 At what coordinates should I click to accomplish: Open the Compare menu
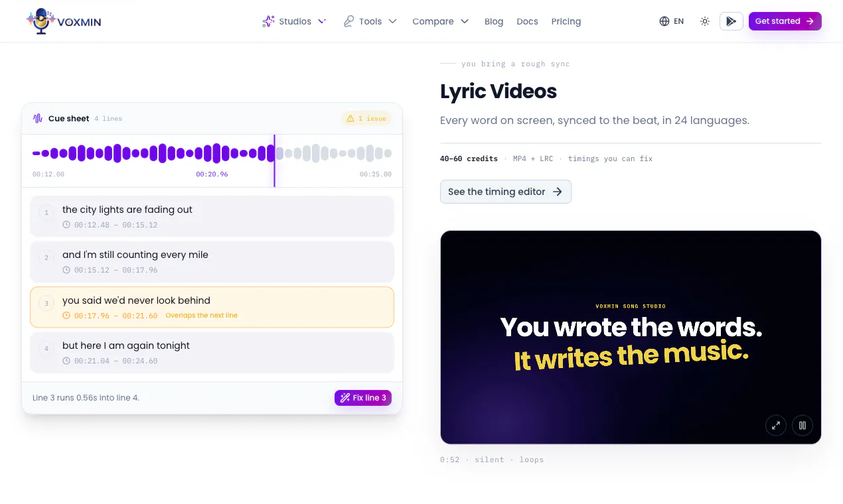point(441,21)
